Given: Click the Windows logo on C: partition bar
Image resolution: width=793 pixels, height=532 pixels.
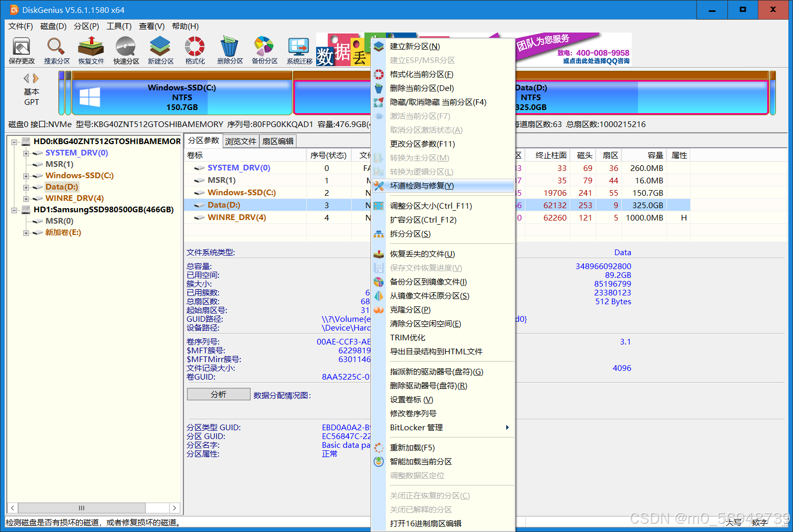Looking at the screenshot, I should click(90, 97).
